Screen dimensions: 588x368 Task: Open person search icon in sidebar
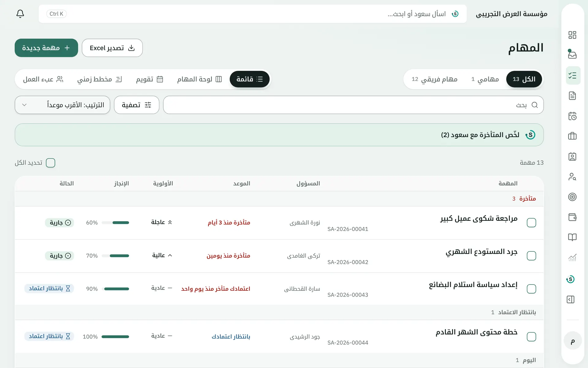tap(572, 177)
